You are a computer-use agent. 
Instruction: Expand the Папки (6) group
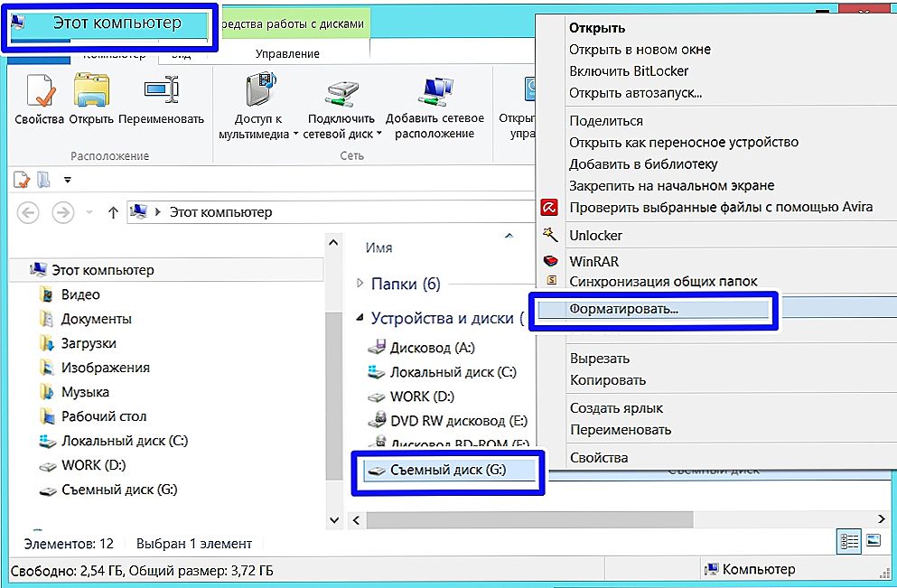[x=361, y=285]
